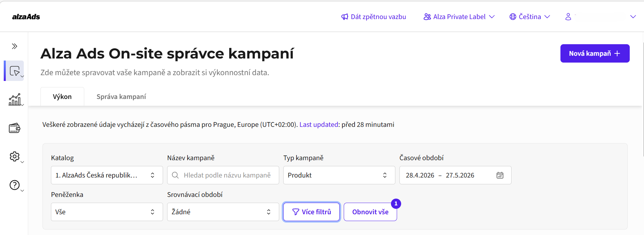Reset filters with Obnovit vše button

(x=370, y=212)
